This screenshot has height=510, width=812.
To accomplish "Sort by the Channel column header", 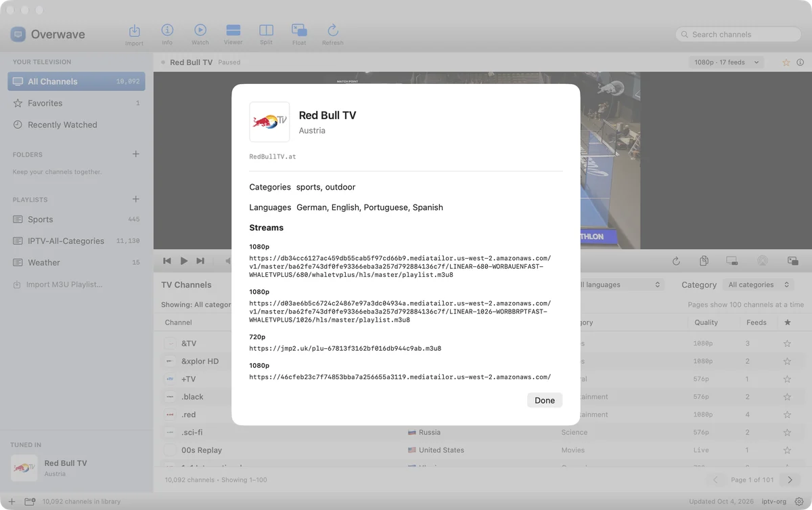I will click(179, 322).
